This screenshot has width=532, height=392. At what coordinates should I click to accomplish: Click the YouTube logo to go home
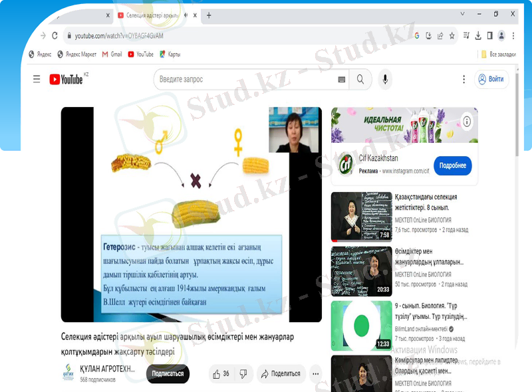(66, 79)
